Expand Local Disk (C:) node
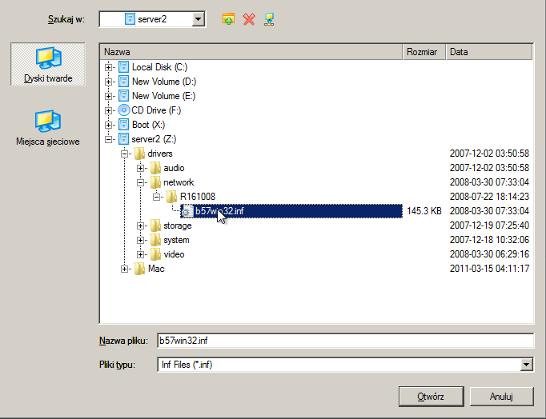 coord(108,67)
